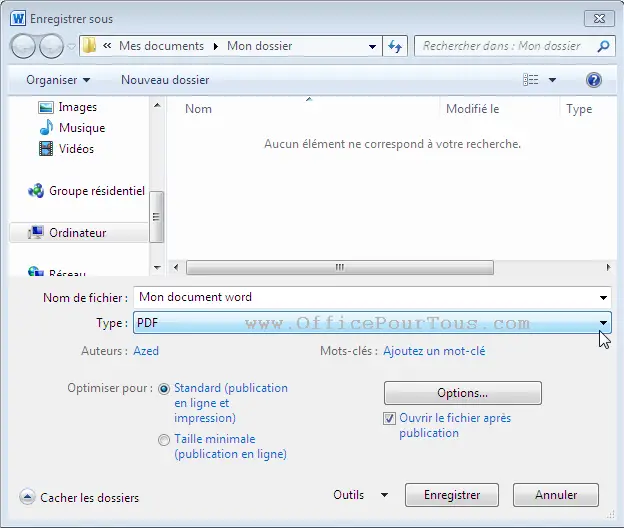
Task: Click the Images library icon
Action: [46, 107]
